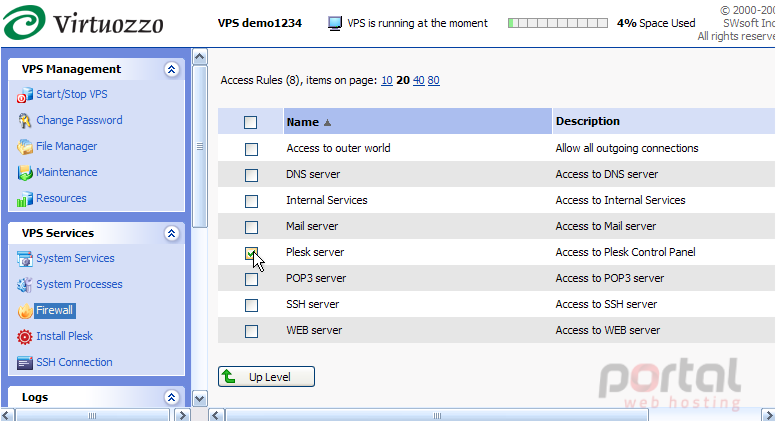Check the POP3 server checkbox

251,280
